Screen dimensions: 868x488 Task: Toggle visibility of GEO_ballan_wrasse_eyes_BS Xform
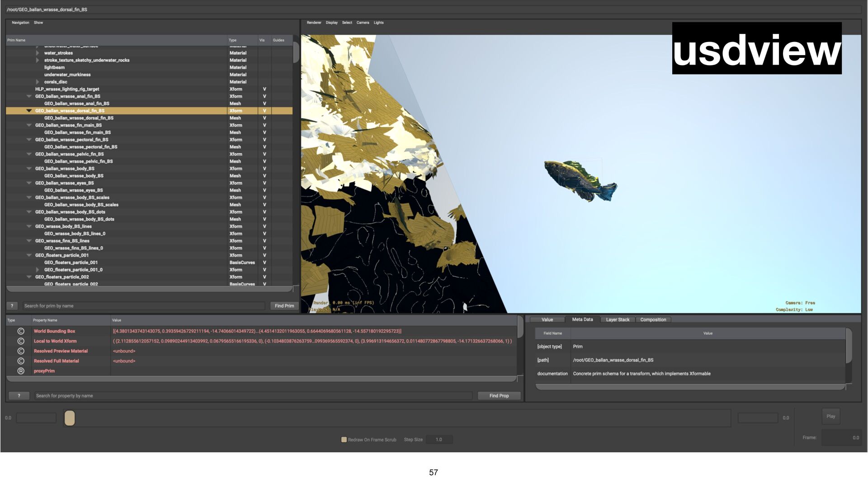coord(264,183)
